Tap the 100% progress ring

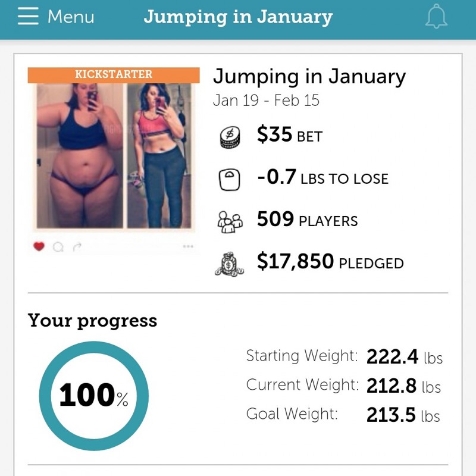click(x=93, y=396)
